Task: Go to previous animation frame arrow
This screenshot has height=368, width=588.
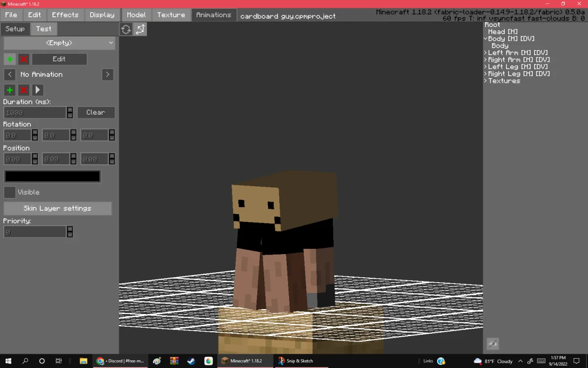Action: 10,75
